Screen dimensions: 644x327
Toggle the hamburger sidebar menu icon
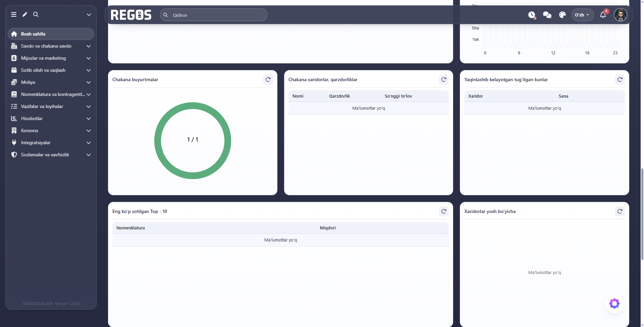click(x=14, y=14)
